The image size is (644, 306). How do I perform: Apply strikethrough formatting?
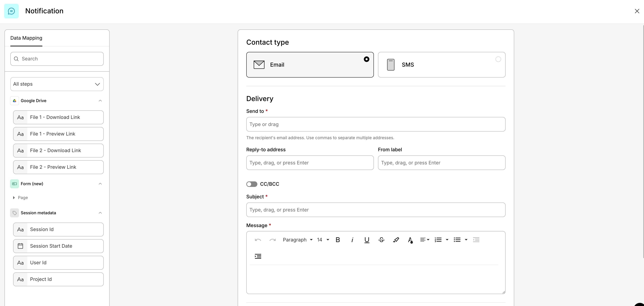click(x=381, y=240)
